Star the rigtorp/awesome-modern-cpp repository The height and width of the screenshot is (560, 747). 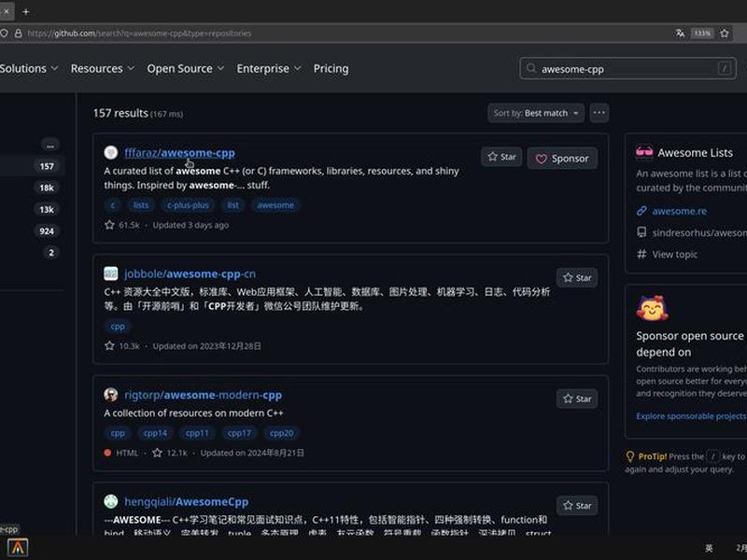577,399
